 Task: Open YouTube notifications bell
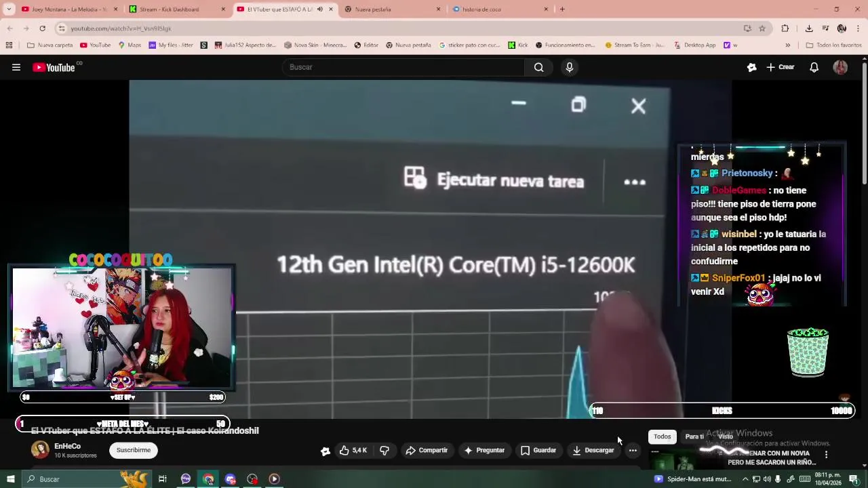(814, 67)
